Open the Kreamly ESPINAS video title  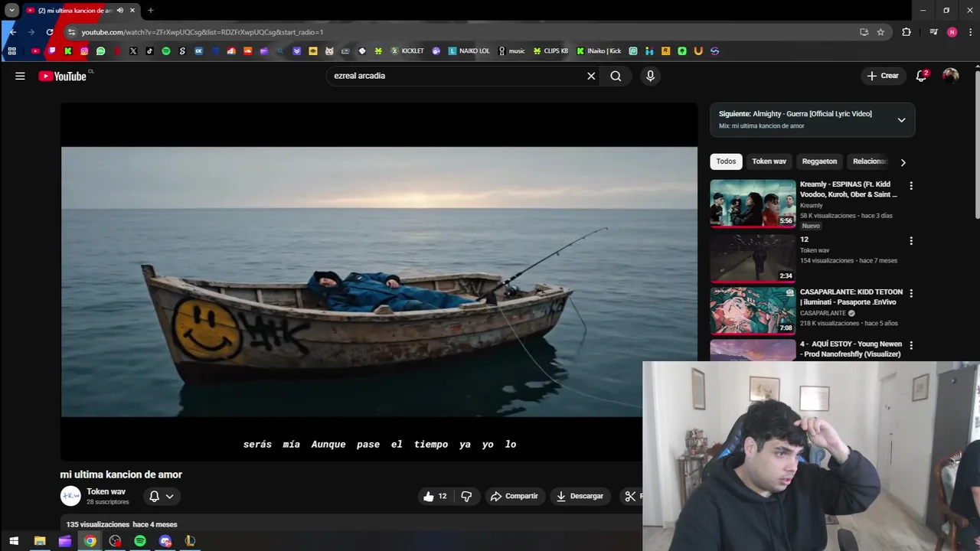848,189
